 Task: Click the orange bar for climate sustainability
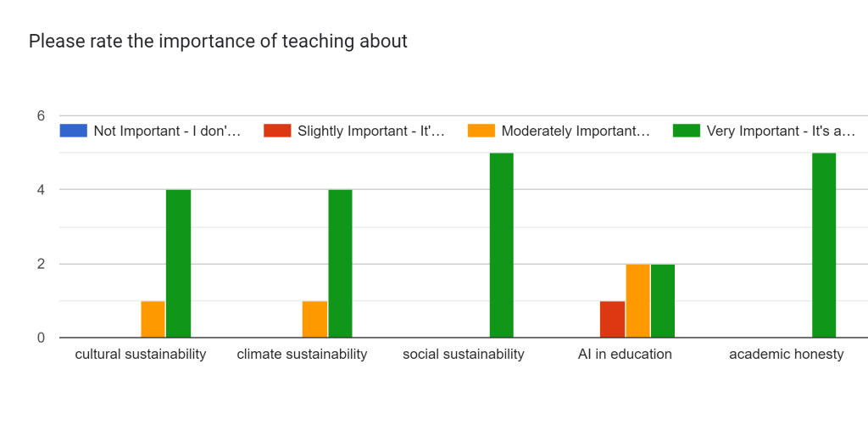coord(314,320)
